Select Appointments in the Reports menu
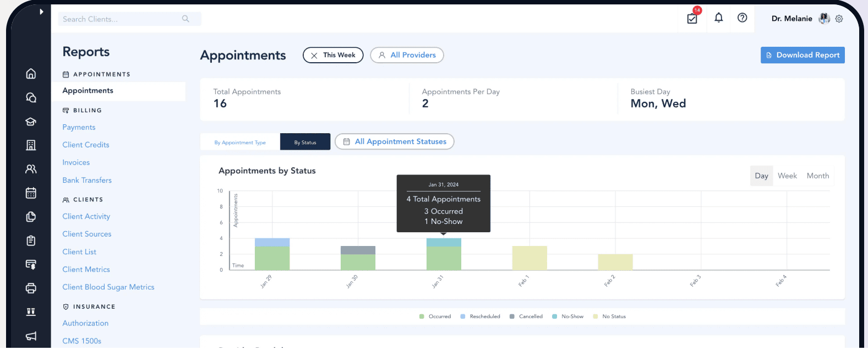 pos(118,91)
